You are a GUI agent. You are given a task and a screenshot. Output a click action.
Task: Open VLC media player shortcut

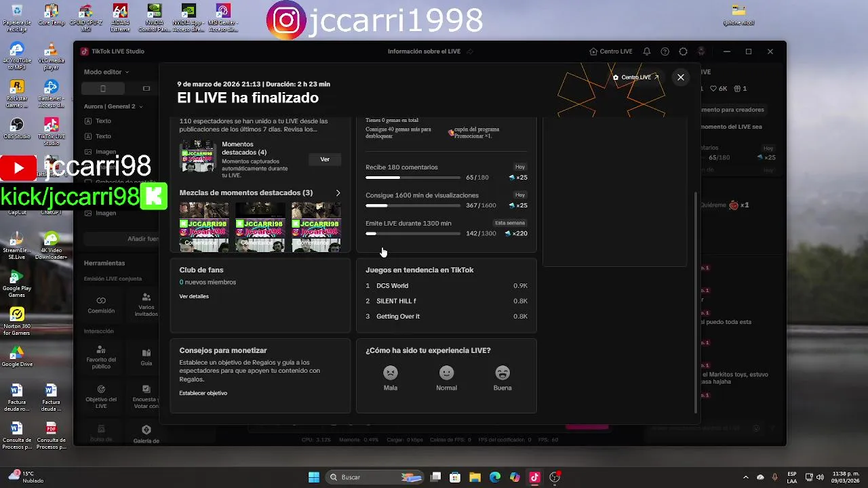coord(51,57)
